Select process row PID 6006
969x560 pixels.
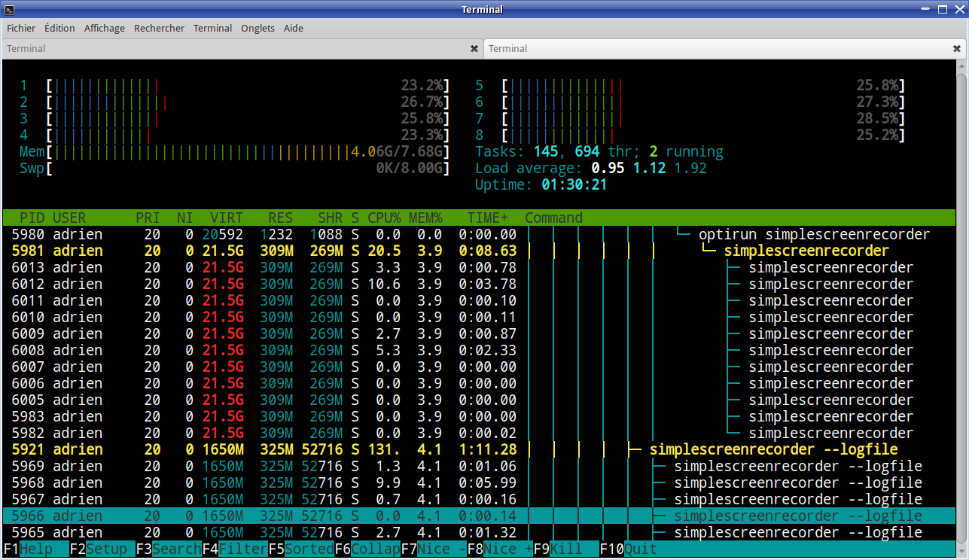(x=480, y=383)
